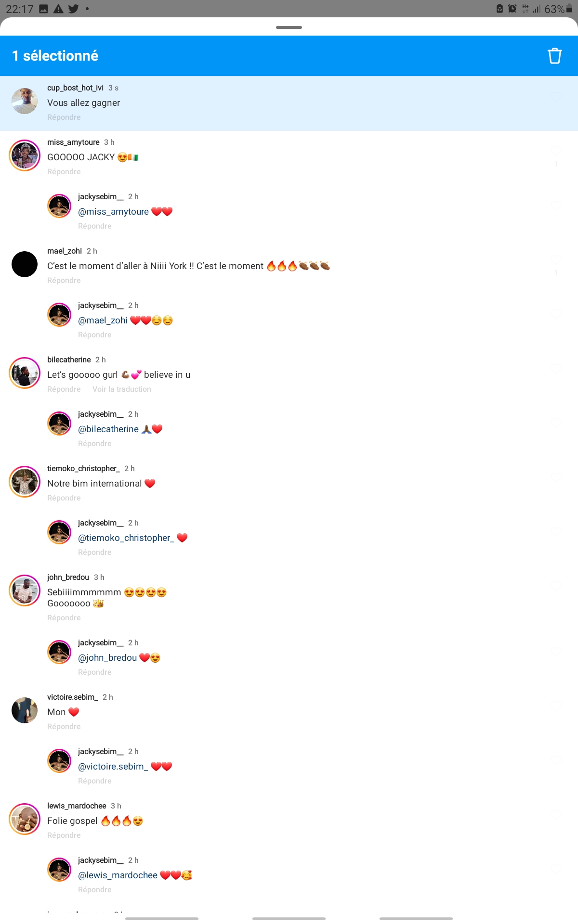Tap the Twitter notification icon in status bar
Viewport: 578px width, 924px height.
pos(73,9)
